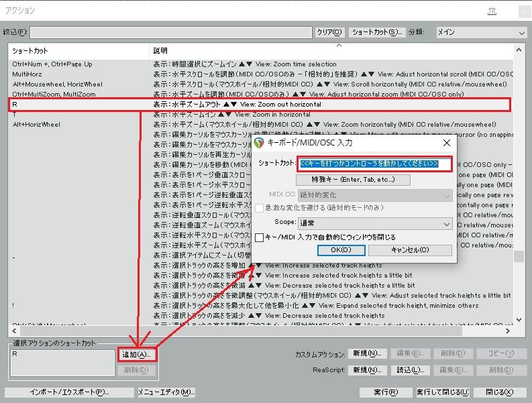Click the pin icon in Actions title bar
The height and width of the screenshot is (403, 532).
click(492, 11)
